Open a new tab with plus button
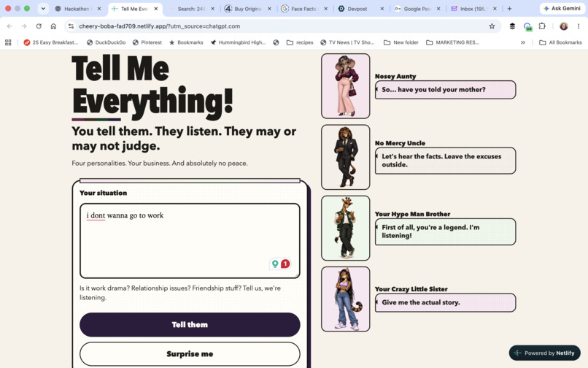 coord(509,9)
